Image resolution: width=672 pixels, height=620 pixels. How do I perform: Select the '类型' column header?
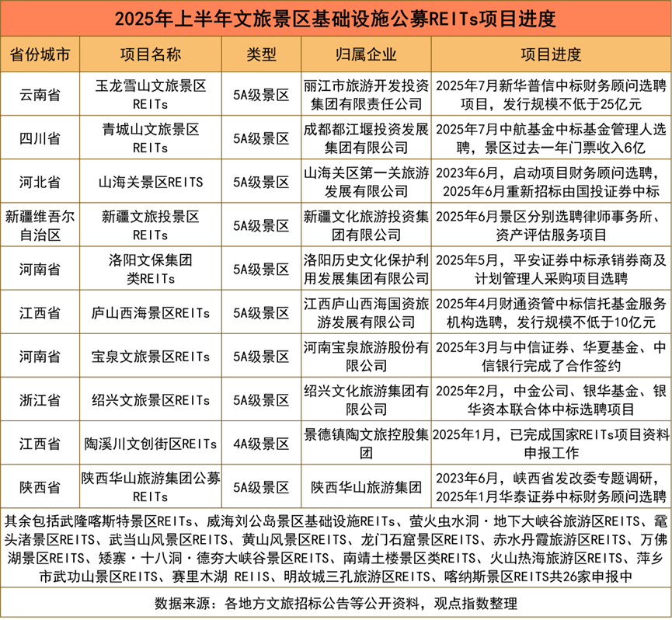tap(262, 55)
